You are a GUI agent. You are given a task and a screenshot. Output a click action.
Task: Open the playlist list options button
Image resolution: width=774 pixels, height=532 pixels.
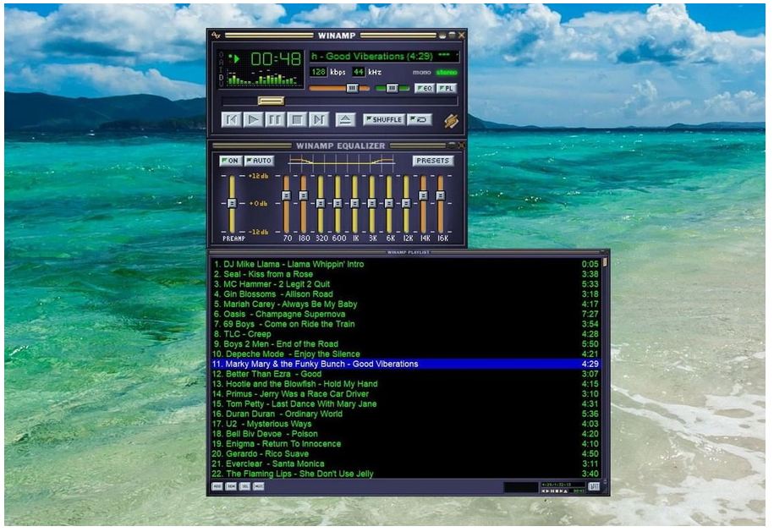coord(594,486)
